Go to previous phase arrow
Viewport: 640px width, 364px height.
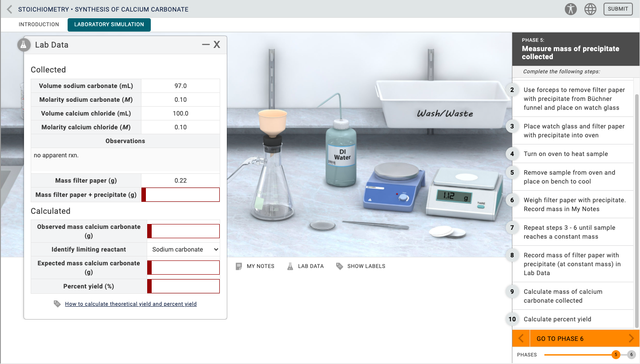pos(521,339)
